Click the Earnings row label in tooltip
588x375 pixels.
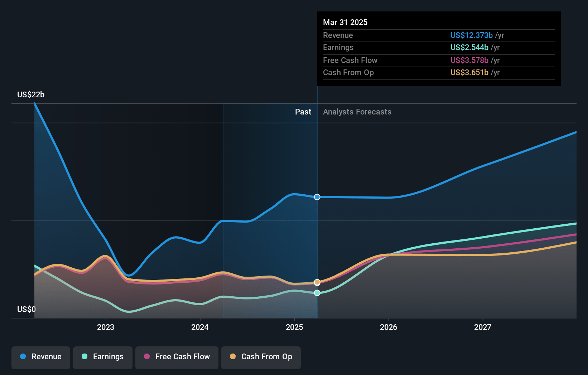(338, 48)
